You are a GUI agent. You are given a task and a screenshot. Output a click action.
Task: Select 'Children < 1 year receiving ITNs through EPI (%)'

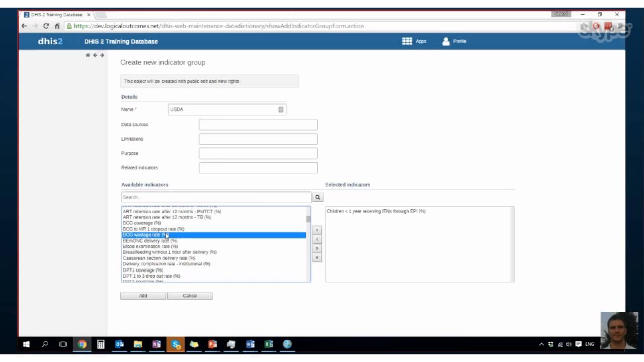tap(376, 211)
